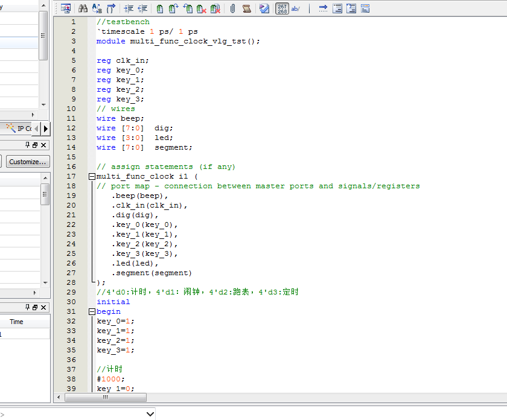Toggle bookmark on the current line
The width and height of the screenshot is (507, 420).
click(x=159, y=8)
